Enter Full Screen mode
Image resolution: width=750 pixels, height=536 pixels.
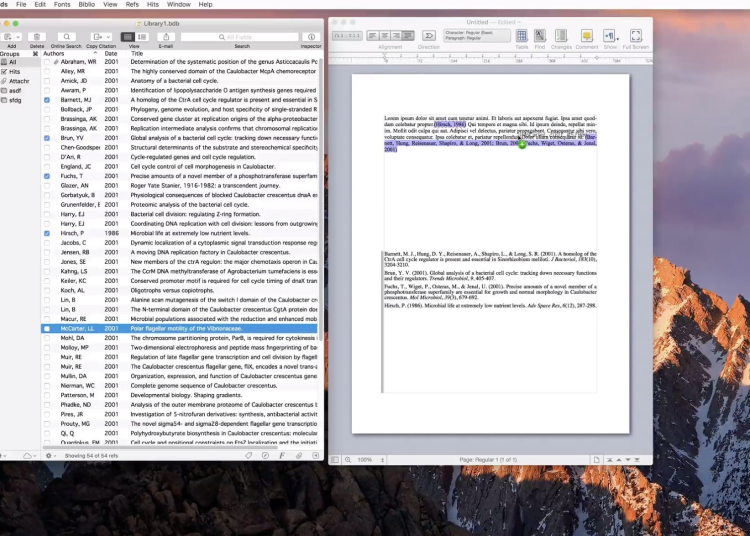coord(636,36)
